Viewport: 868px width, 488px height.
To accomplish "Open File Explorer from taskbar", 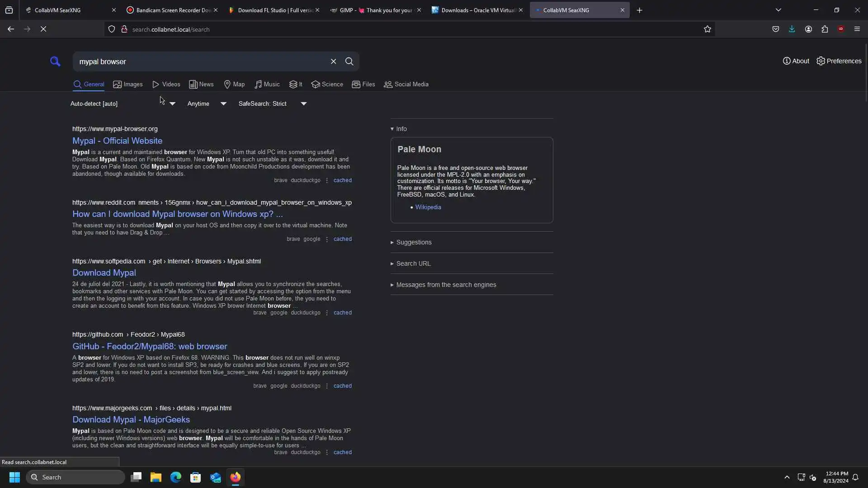I will click(x=156, y=477).
